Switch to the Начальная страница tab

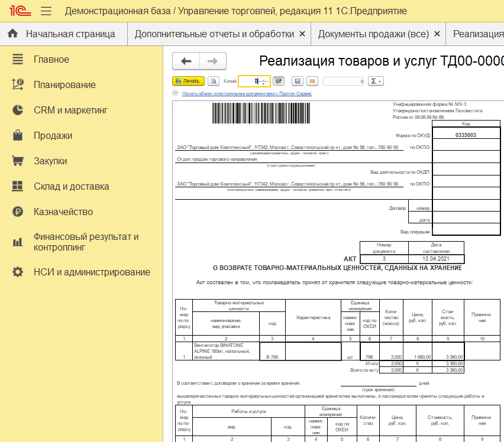[x=64, y=34]
